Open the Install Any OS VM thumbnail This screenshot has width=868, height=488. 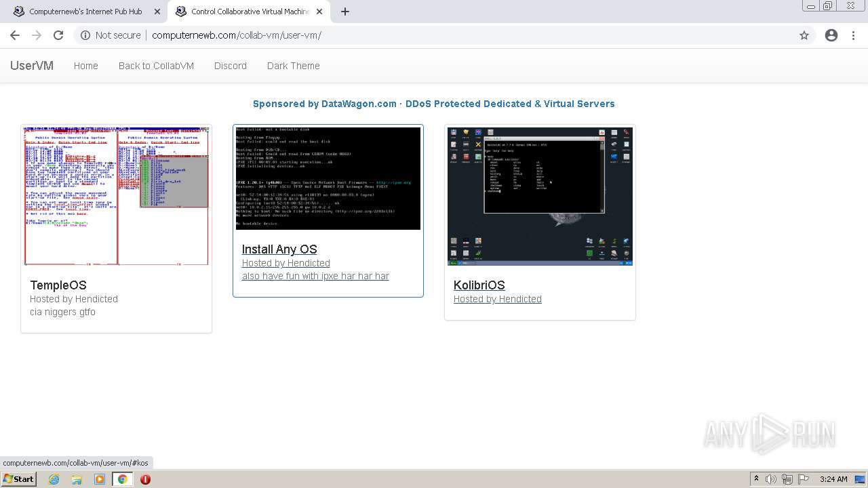[328, 178]
